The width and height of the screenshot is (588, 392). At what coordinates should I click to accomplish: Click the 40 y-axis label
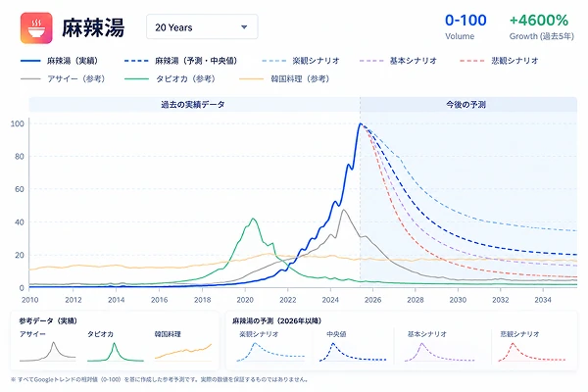point(20,222)
